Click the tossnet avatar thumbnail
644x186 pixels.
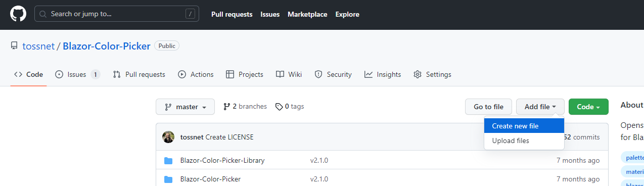click(168, 137)
